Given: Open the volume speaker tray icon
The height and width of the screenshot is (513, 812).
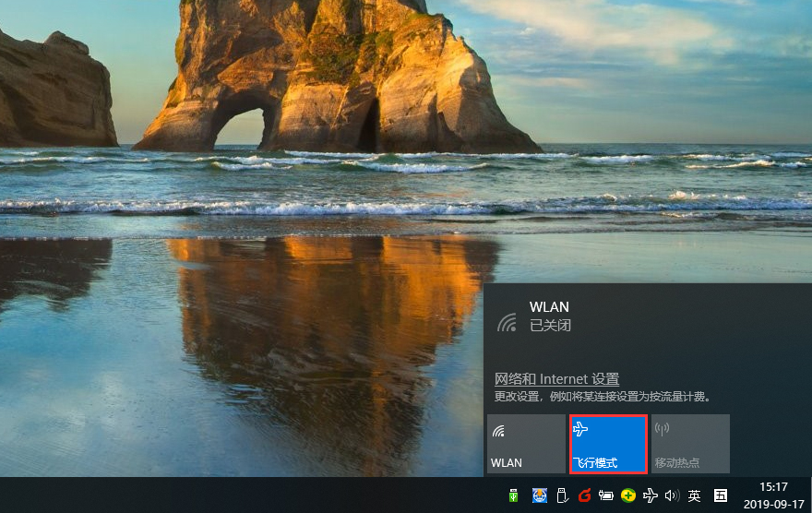Looking at the screenshot, I should [672, 495].
